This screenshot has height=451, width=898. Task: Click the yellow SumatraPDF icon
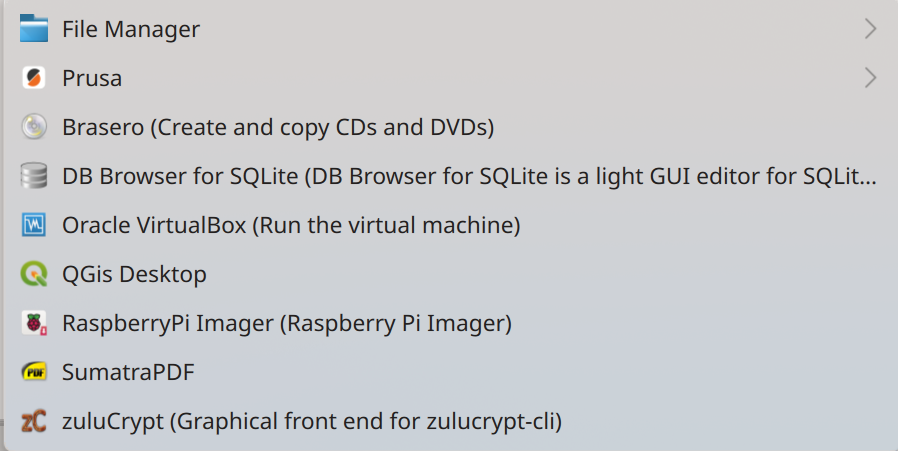tap(34, 372)
